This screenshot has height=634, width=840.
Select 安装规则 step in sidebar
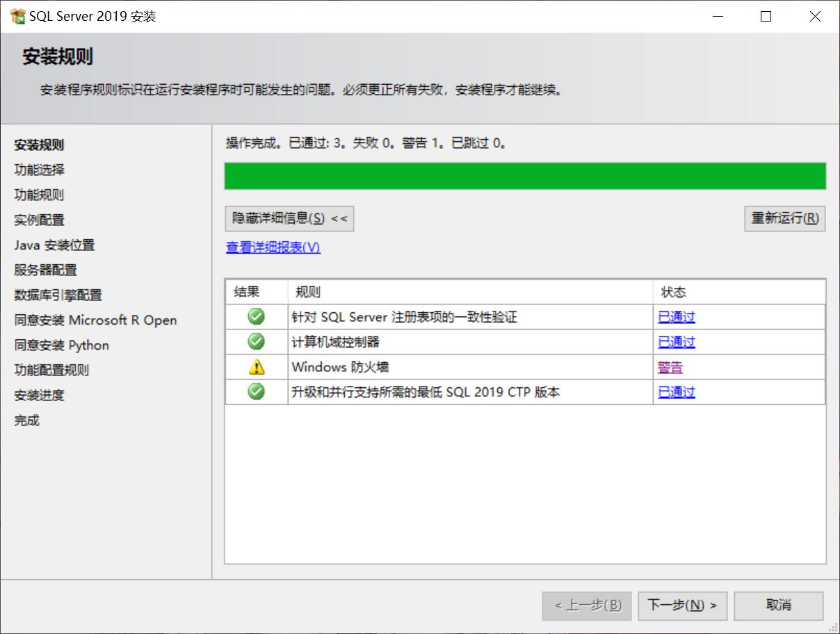[x=39, y=145]
